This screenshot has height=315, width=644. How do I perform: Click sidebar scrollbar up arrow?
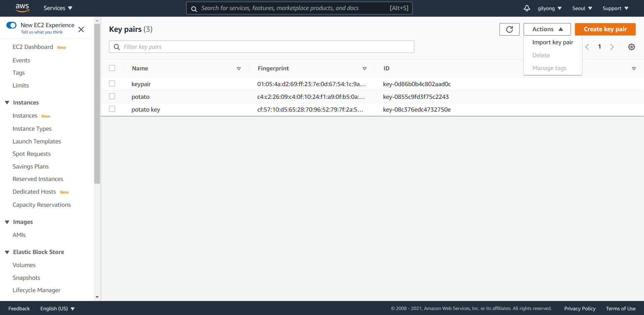pyautogui.click(x=97, y=20)
